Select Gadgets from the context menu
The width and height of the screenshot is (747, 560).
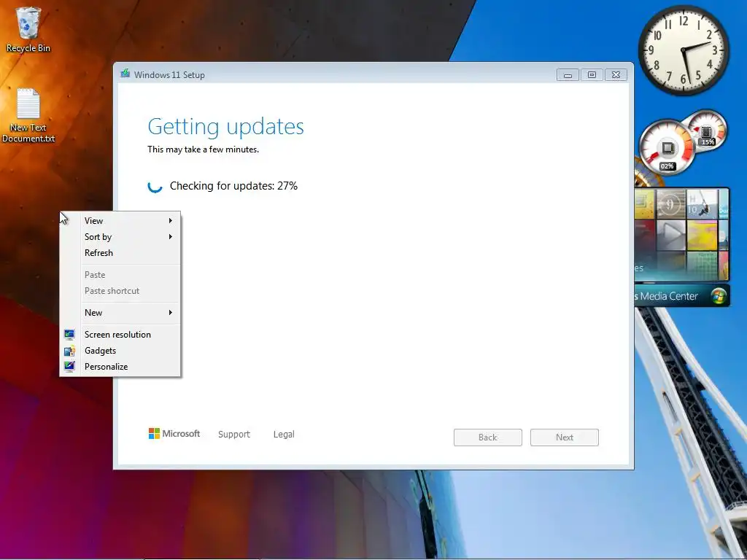120,351
